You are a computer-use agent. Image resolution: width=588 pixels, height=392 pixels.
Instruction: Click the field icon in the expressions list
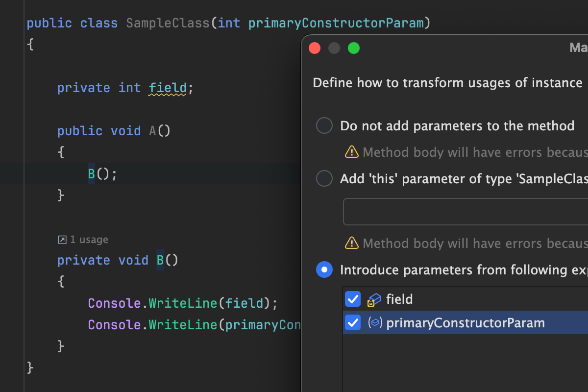pyautogui.click(x=374, y=299)
